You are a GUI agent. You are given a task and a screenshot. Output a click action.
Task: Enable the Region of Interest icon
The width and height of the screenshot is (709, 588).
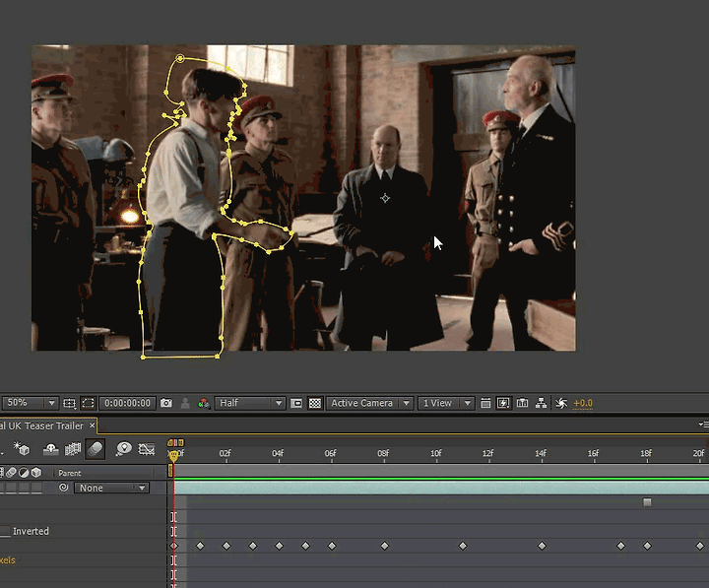pyautogui.click(x=296, y=403)
